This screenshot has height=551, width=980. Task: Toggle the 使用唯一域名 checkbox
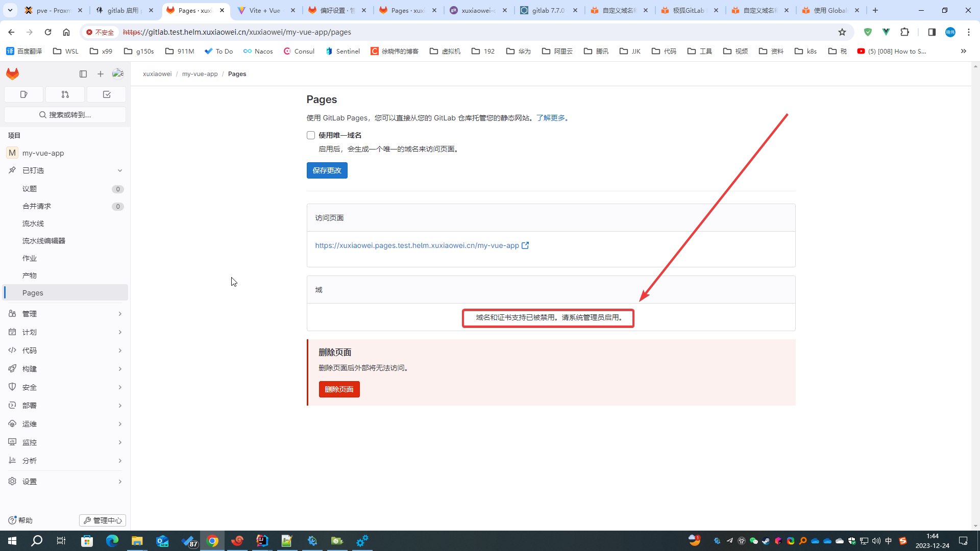[x=311, y=135]
